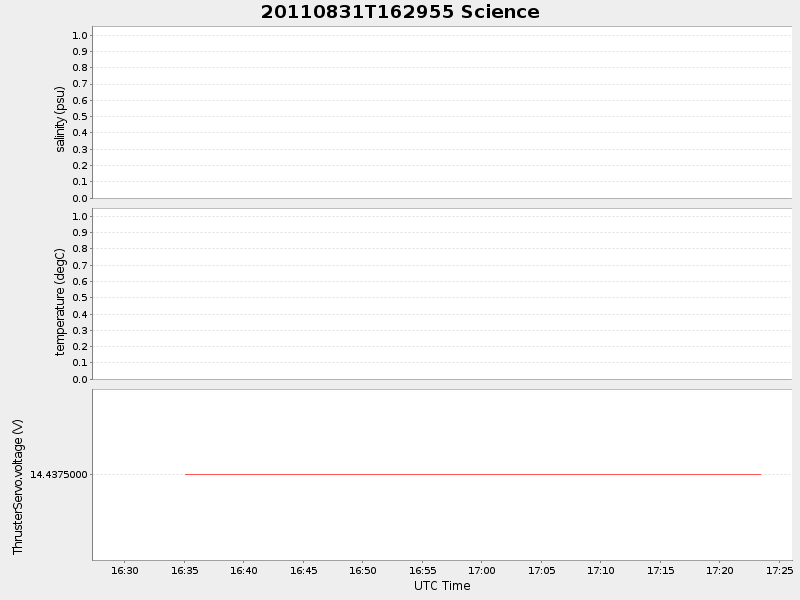Viewport: 800px width, 600px height.
Task: Click the 16:55 time tick label
Action: pyautogui.click(x=422, y=570)
